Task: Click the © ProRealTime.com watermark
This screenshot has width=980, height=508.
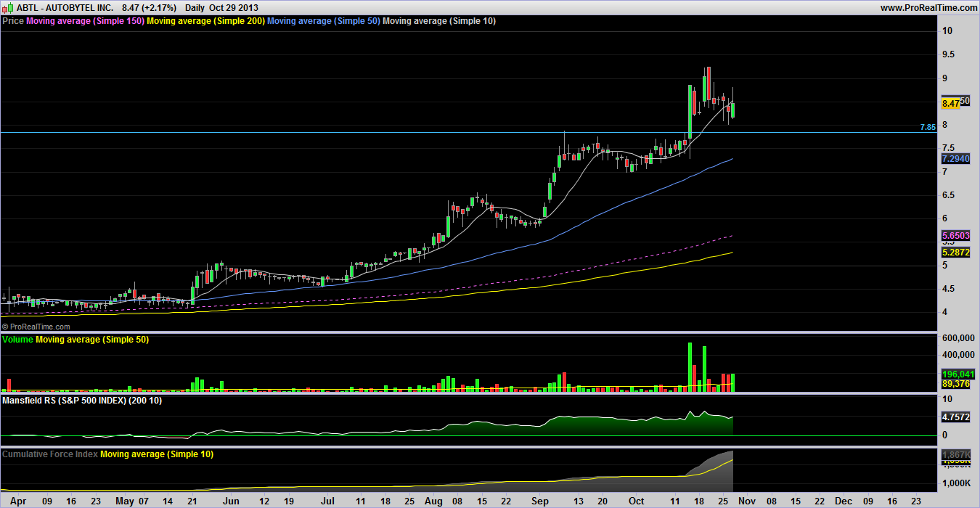Action: pyautogui.click(x=33, y=327)
